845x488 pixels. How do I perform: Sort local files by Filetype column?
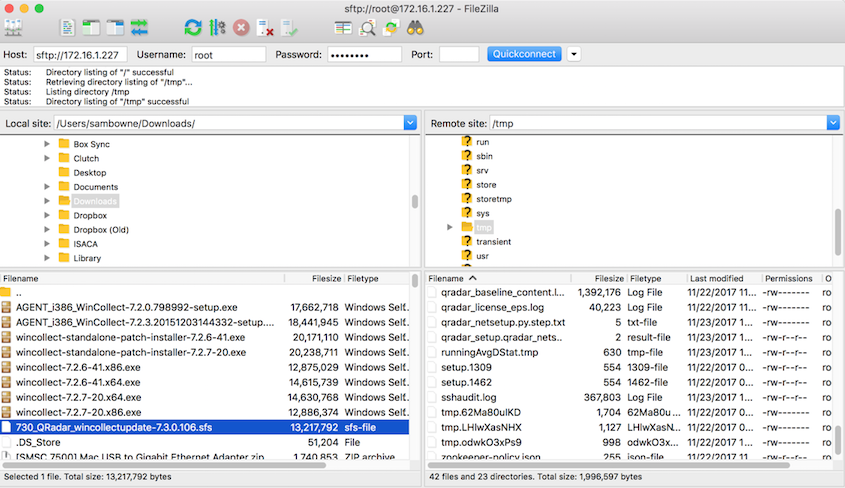(x=377, y=278)
